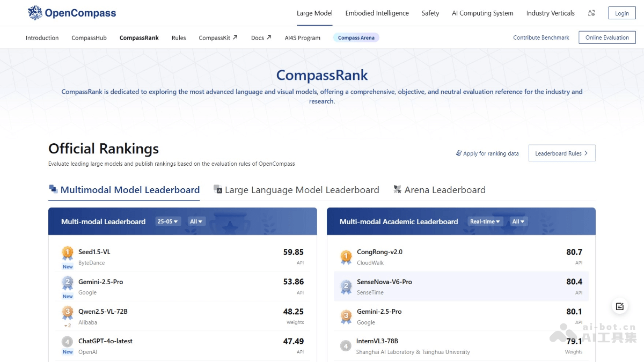Click the Leaderboard Rules button
Screen dimensions: 644x362
(x=561, y=153)
